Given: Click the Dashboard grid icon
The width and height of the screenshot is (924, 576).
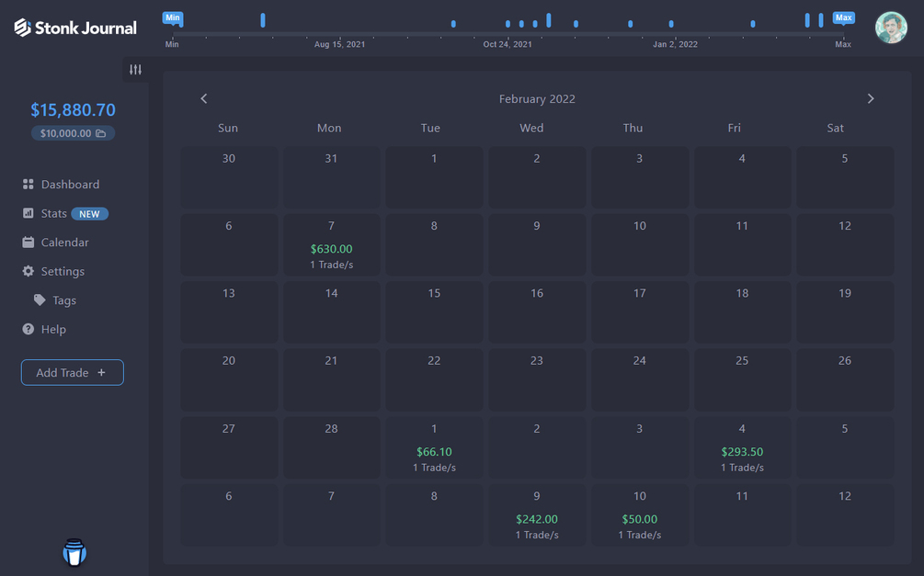Looking at the screenshot, I should pos(28,185).
